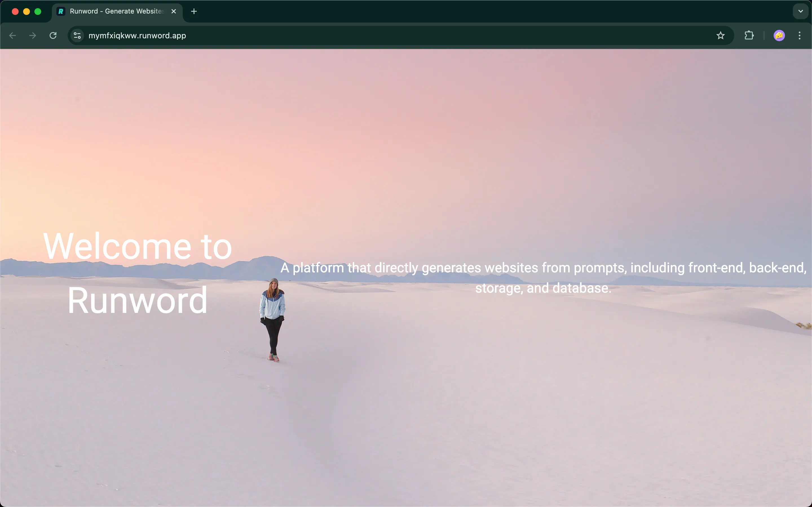Open the Extensions puzzle icon
Screen dimensions: 812x507
click(x=749, y=35)
